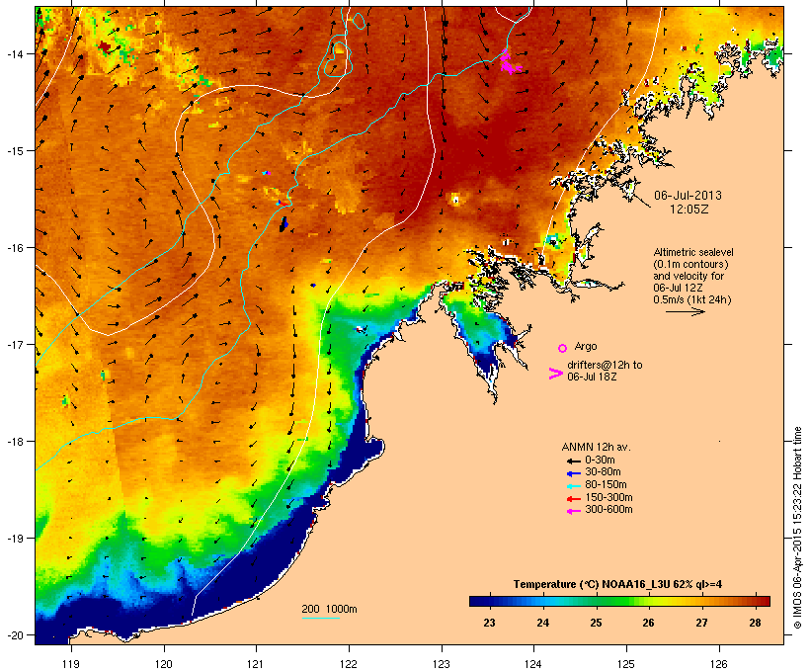Click the colorbar value 26
Image resolution: width=810 pixels, height=672 pixels.
648,623
